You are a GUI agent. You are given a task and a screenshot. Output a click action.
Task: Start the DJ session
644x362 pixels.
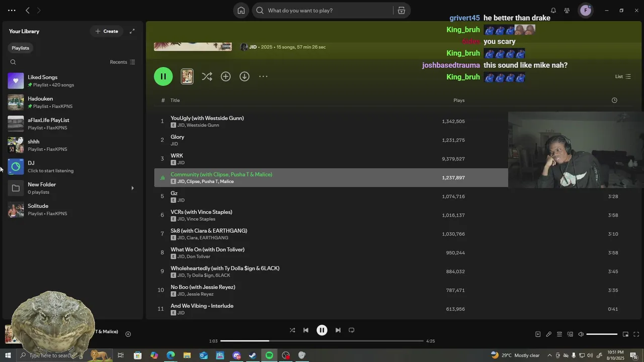click(72, 167)
